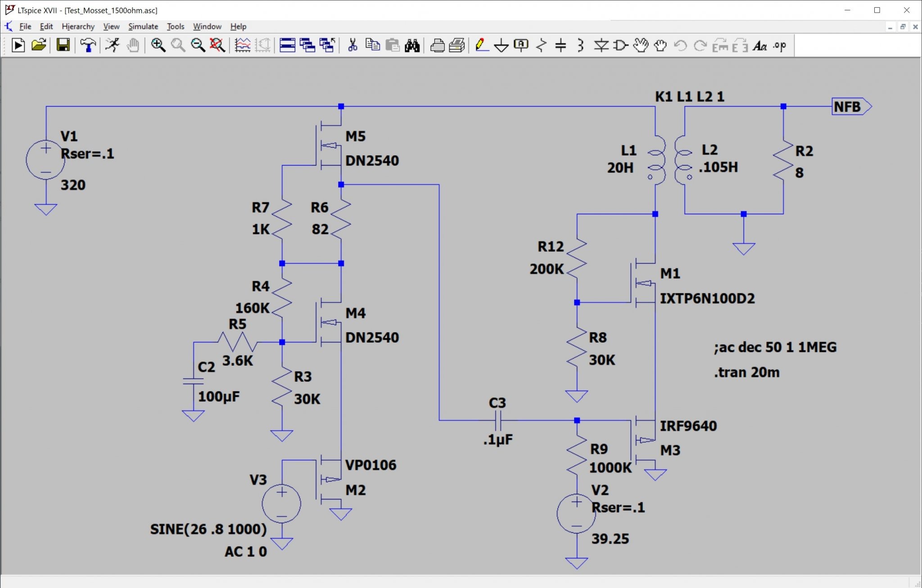Screen dimensions: 922x588
Task: Open the Window menu
Action: click(207, 27)
